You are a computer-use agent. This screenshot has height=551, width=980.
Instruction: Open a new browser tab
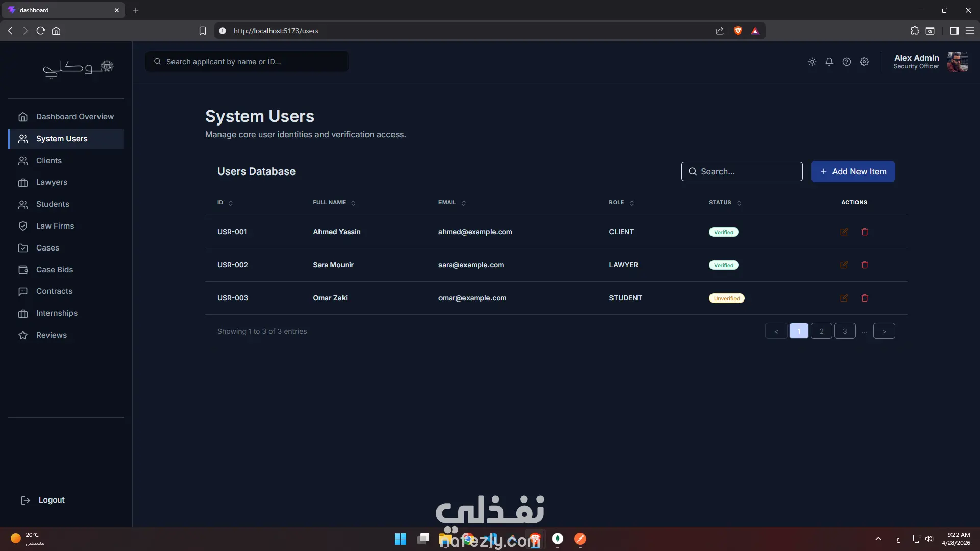(x=136, y=10)
